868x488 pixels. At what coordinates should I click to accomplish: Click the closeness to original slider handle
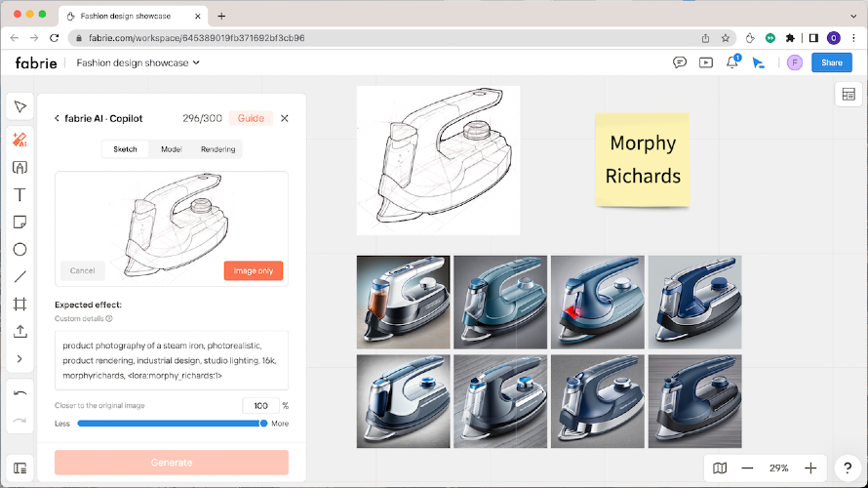click(x=263, y=423)
